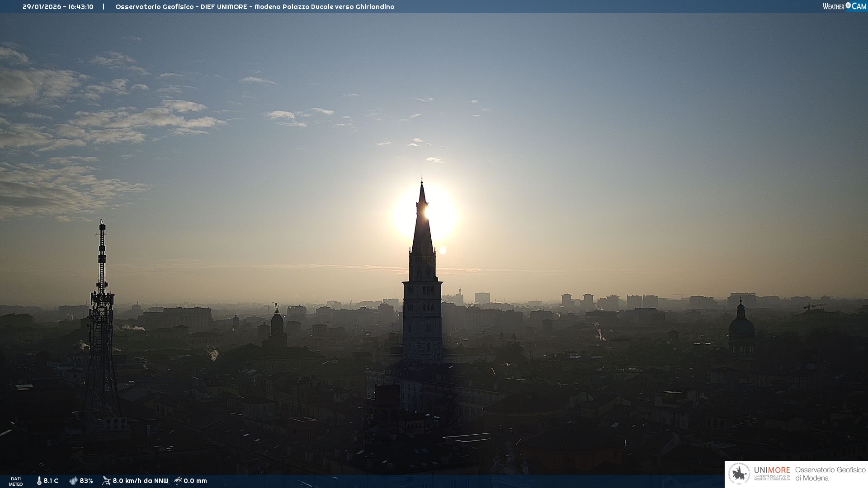This screenshot has height=488, width=868.
Task: Click the thermometer temperature icon
Action: pos(39,481)
